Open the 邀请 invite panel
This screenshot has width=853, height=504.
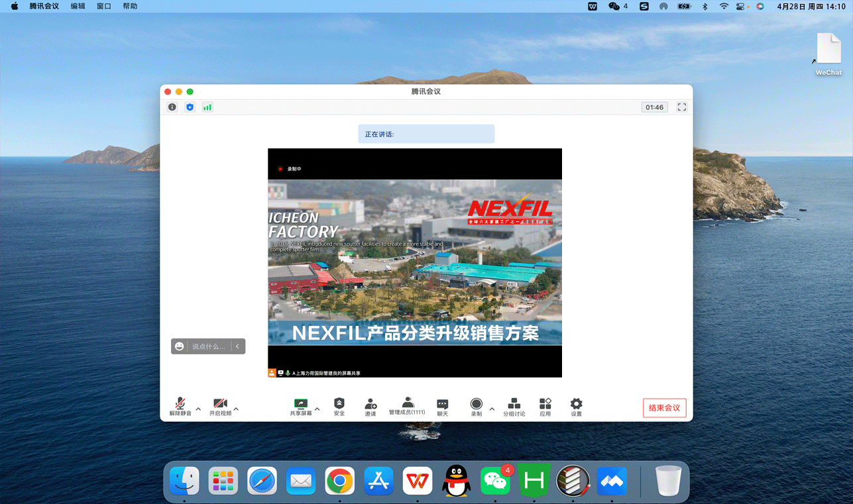pos(370,407)
